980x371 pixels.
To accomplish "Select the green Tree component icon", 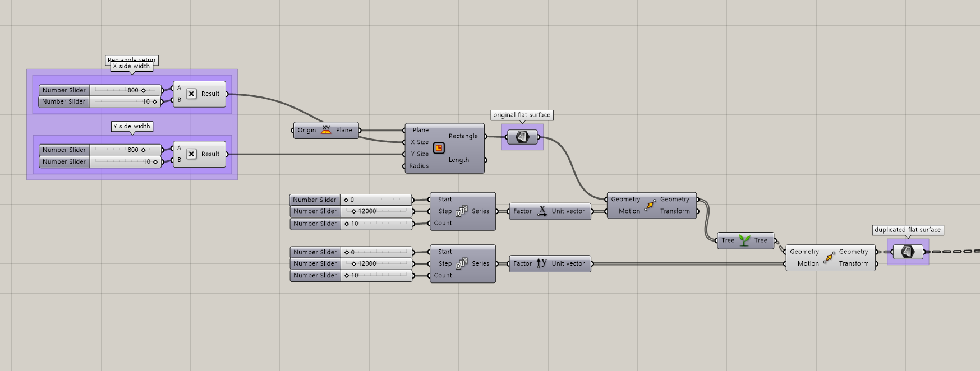I will click(744, 240).
